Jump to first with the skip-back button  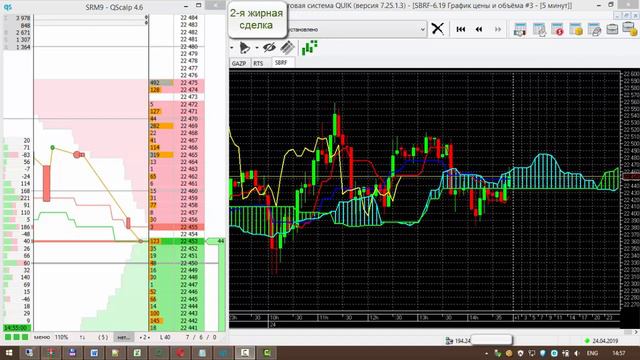(461, 29)
